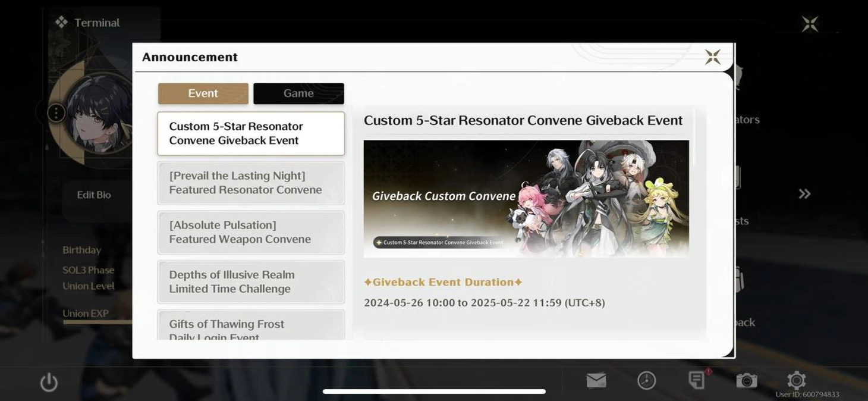Open the camera photo mode icon
The height and width of the screenshot is (401, 868).
(x=746, y=380)
